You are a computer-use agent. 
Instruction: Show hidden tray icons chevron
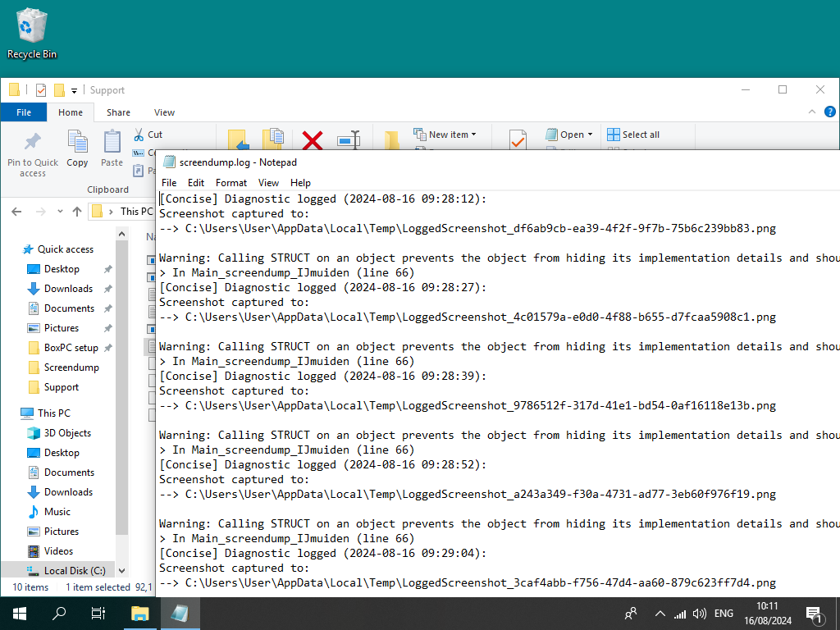660,614
